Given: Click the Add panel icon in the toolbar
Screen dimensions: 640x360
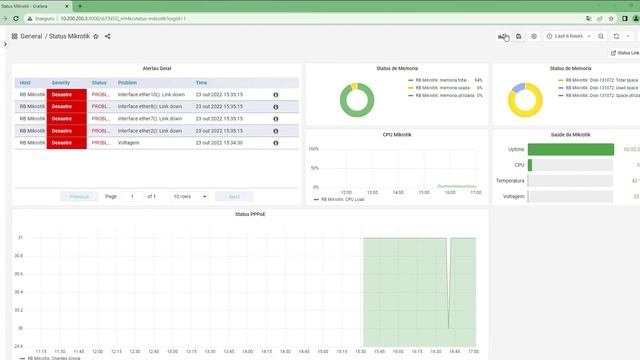Looking at the screenshot, I should (502, 36).
